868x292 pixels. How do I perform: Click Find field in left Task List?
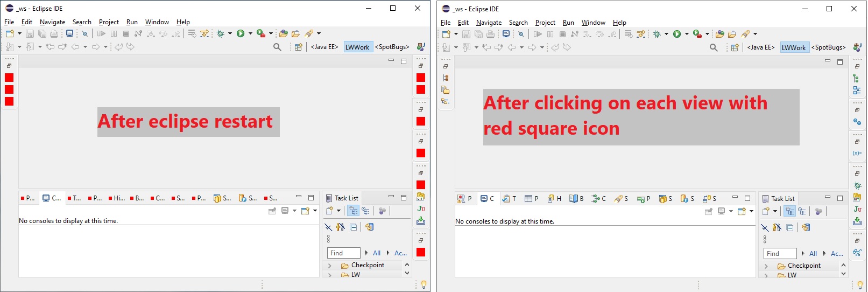(x=343, y=253)
